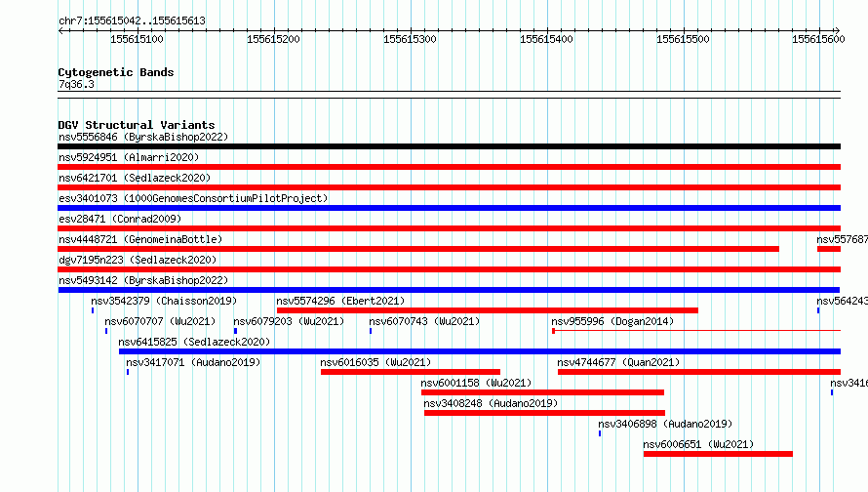This screenshot has width=868, height=492.
Task: Click ruler position 155615500
Action: point(683,39)
